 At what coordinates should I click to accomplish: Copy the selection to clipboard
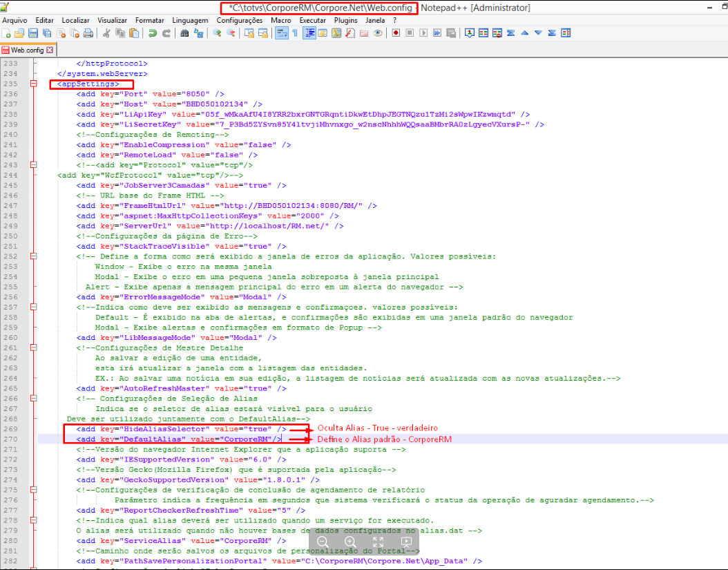[x=120, y=33]
